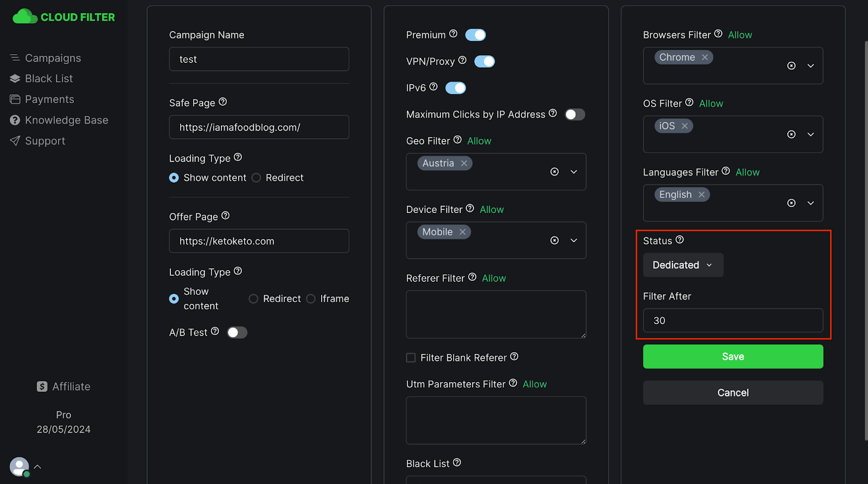This screenshot has height=484, width=868.
Task: Clear all selections in Device Filter
Action: pyautogui.click(x=554, y=240)
